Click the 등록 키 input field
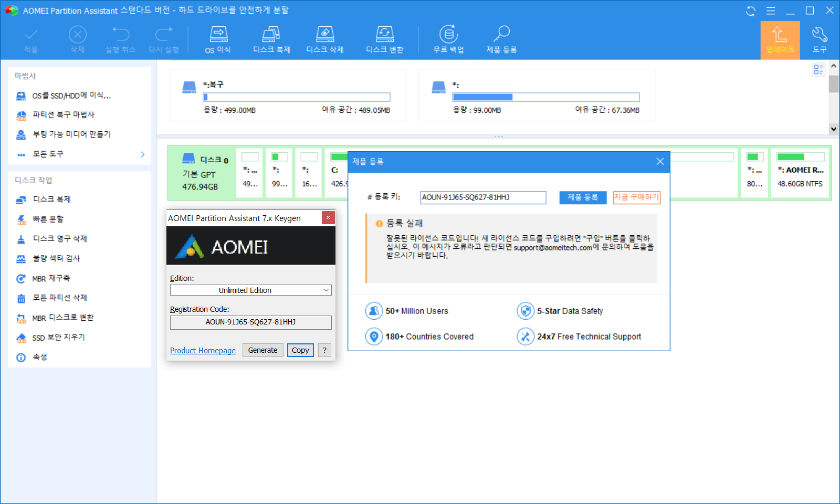This screenshot has height=504, width=840. pos(483,197)
